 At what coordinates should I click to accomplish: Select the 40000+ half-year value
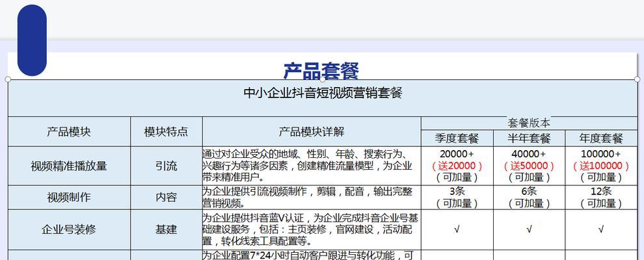pos(529,154)
